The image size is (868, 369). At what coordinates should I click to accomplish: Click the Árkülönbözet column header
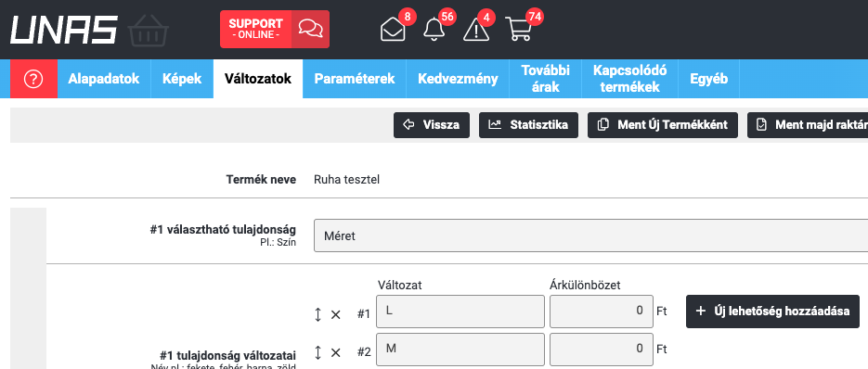click(x=585, y=286)
